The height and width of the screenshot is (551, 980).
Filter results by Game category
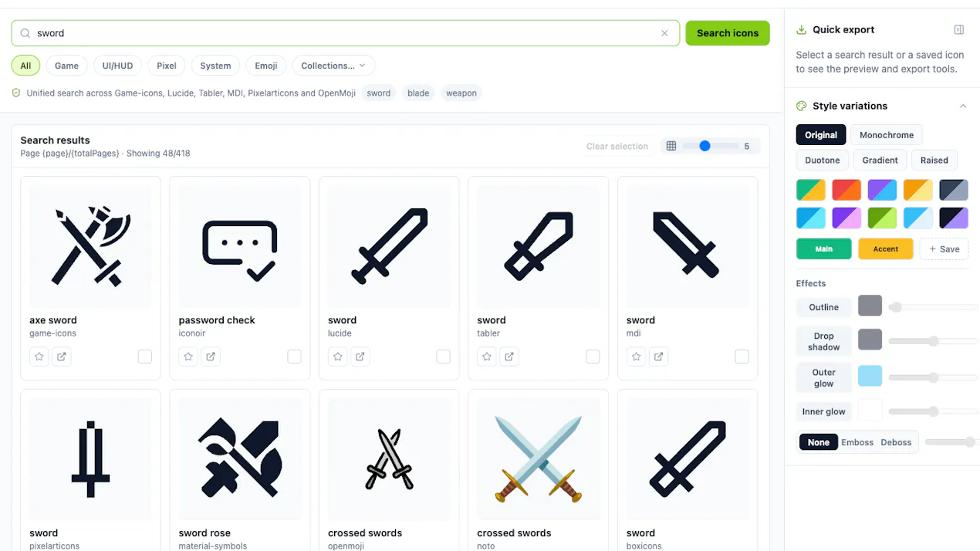point(66,66)
